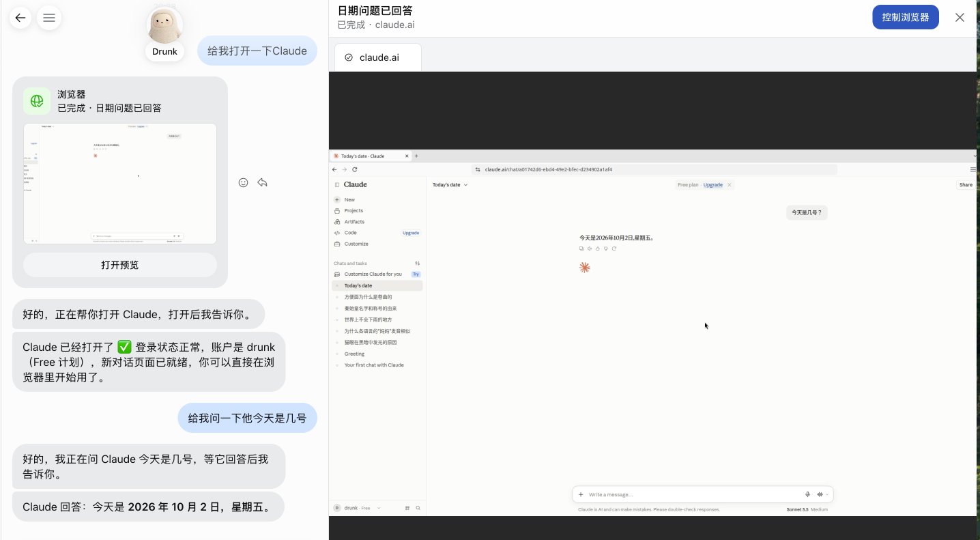Open search in Claude sidebar footer

[418, 508]
